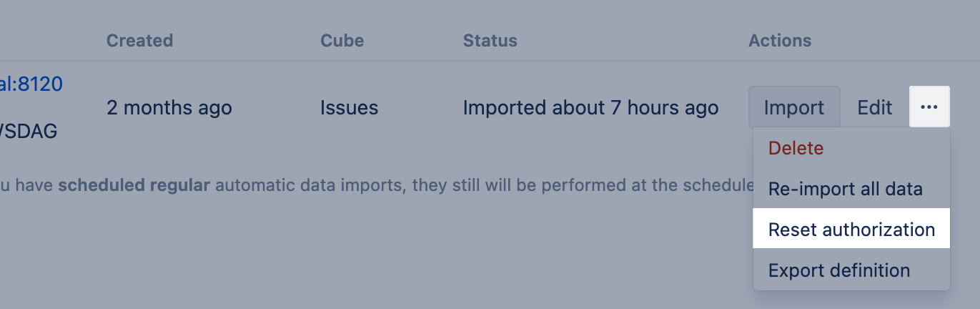This screenshot has width=980, height=309.
Task: Click the text ending in VSDAG
Action: click(29, 132)
